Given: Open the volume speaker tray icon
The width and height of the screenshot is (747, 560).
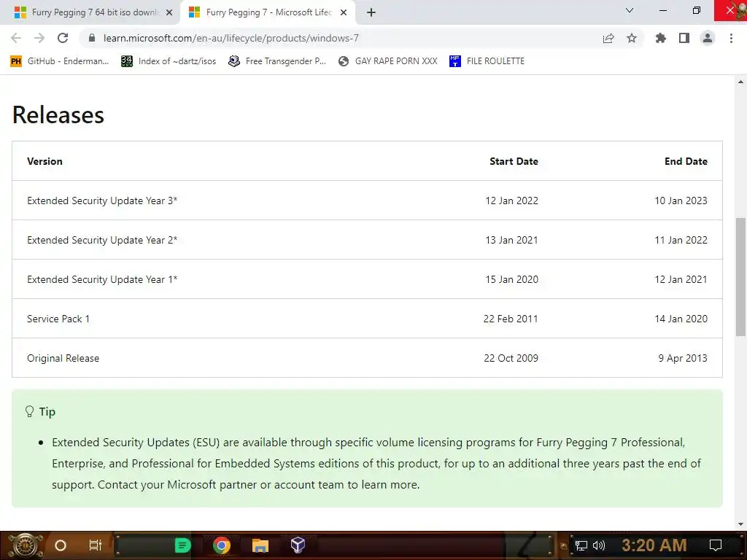Looking at the screenshot, I should (599, 545).
